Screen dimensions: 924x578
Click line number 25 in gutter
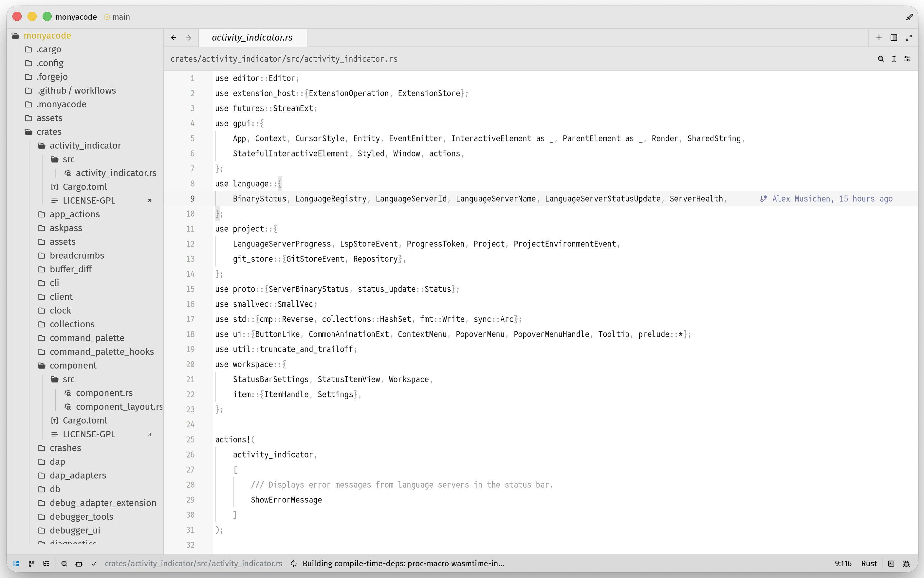190,440
